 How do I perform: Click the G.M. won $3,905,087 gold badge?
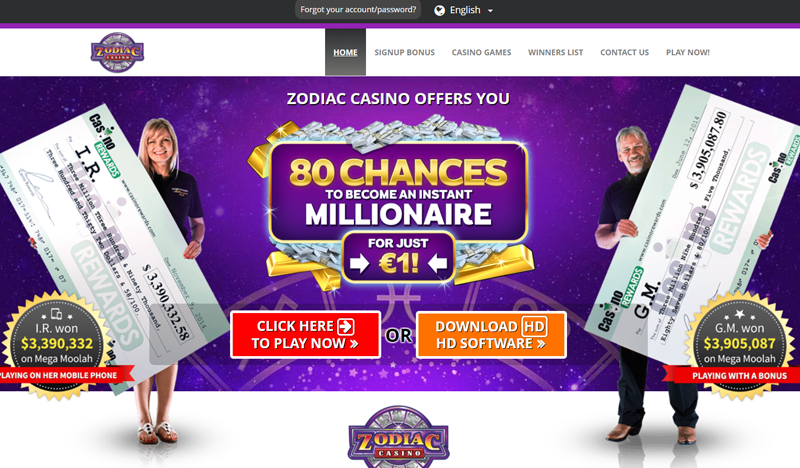[x=739, y=344]
